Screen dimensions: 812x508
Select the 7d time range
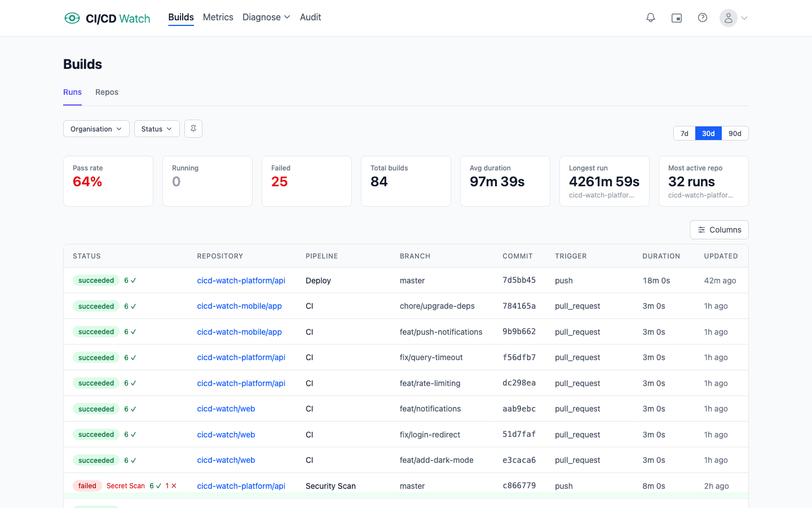coord(685,133)
